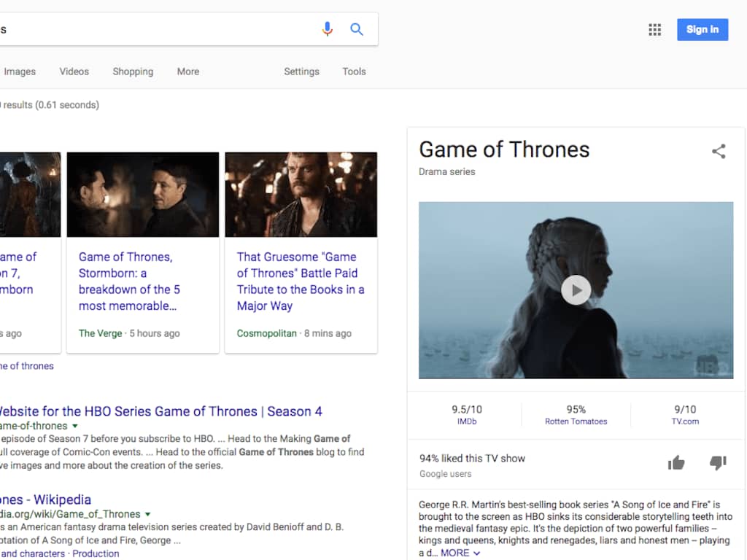Click the Jon Snow and Littlefinger thumbnail
This screenshot has width=747, height=560.
click(143, 194)
